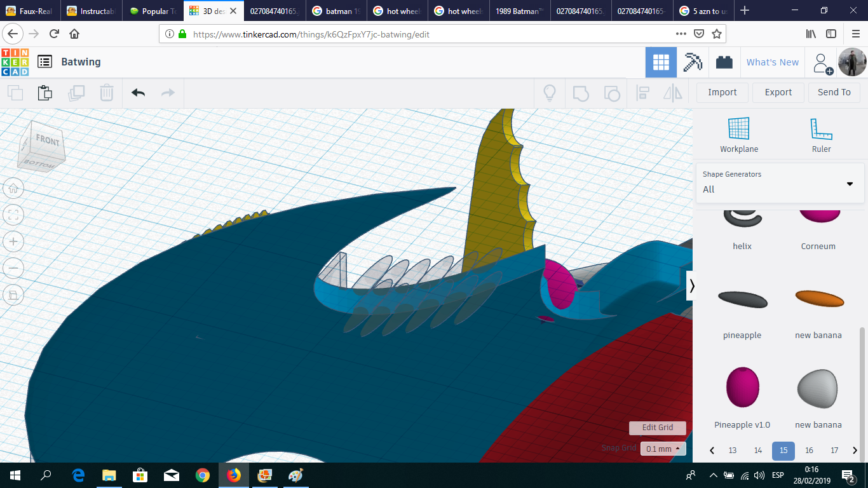Open the Bricks mode

pyautogui.click(x=724, y=62)
